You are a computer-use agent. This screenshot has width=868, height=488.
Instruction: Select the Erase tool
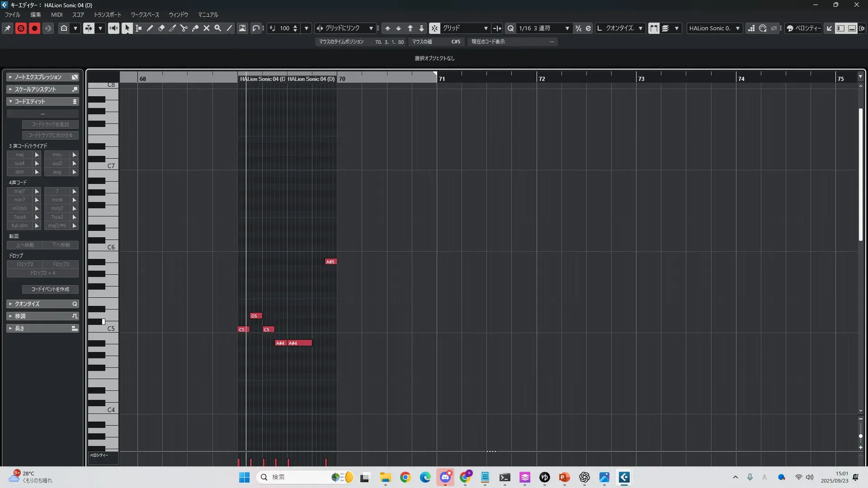click(x=161, y=28)
